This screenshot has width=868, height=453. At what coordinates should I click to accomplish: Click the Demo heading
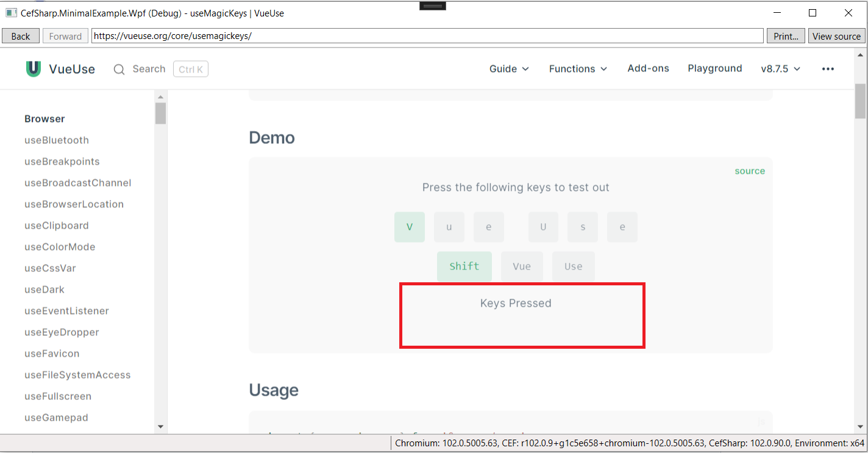tap(272, 138)
